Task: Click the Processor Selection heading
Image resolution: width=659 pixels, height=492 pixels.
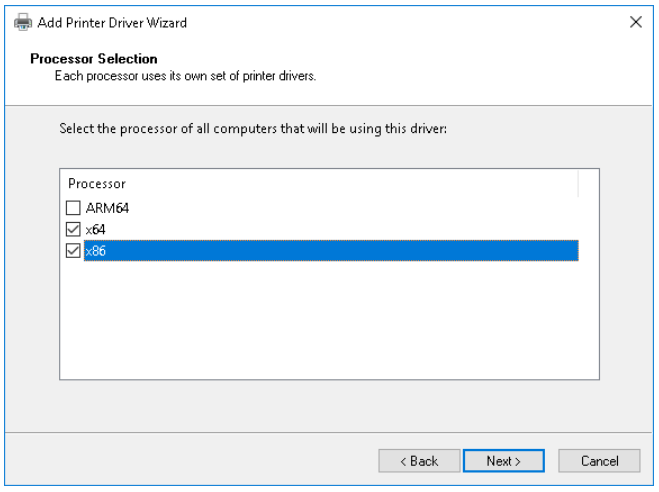Action: pos(94,59)
